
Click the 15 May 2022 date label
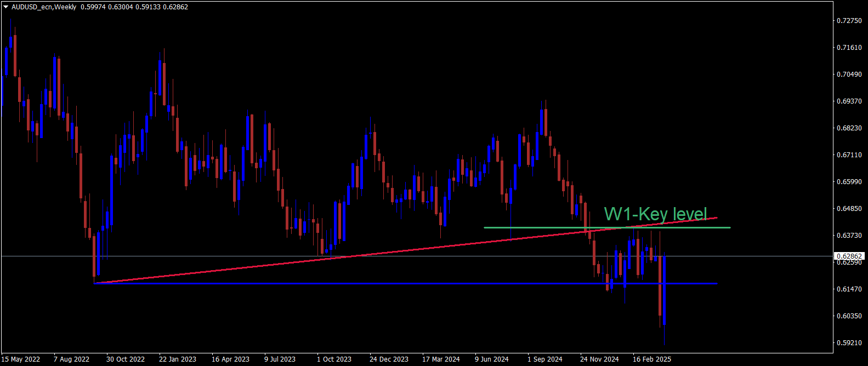(21, 359)
